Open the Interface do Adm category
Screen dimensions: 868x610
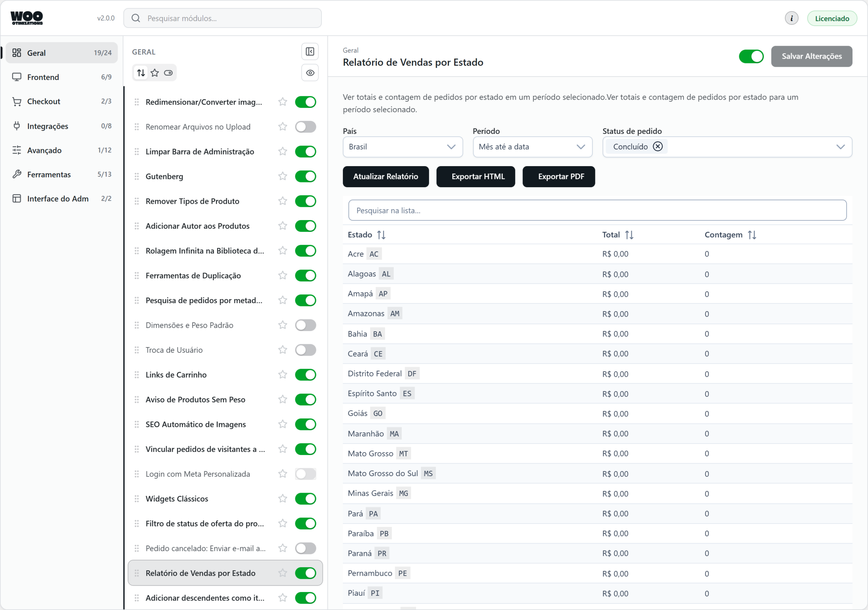pos(62,199)
